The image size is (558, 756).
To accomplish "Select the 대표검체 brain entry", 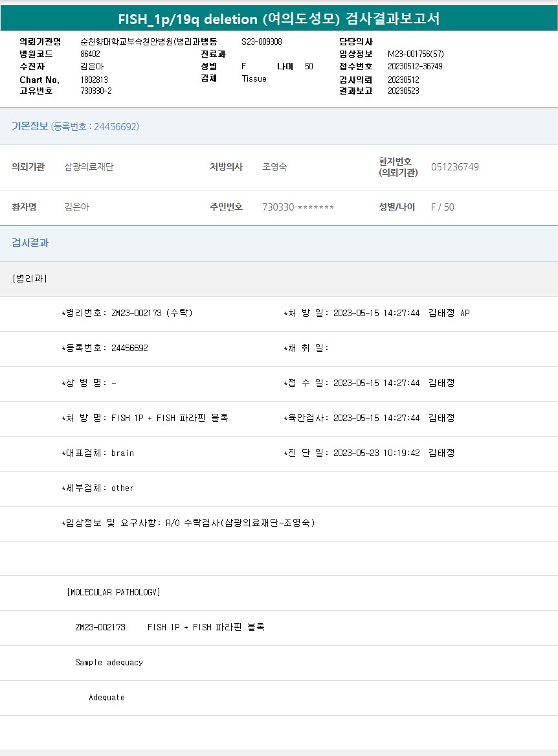I will point(98,453).
